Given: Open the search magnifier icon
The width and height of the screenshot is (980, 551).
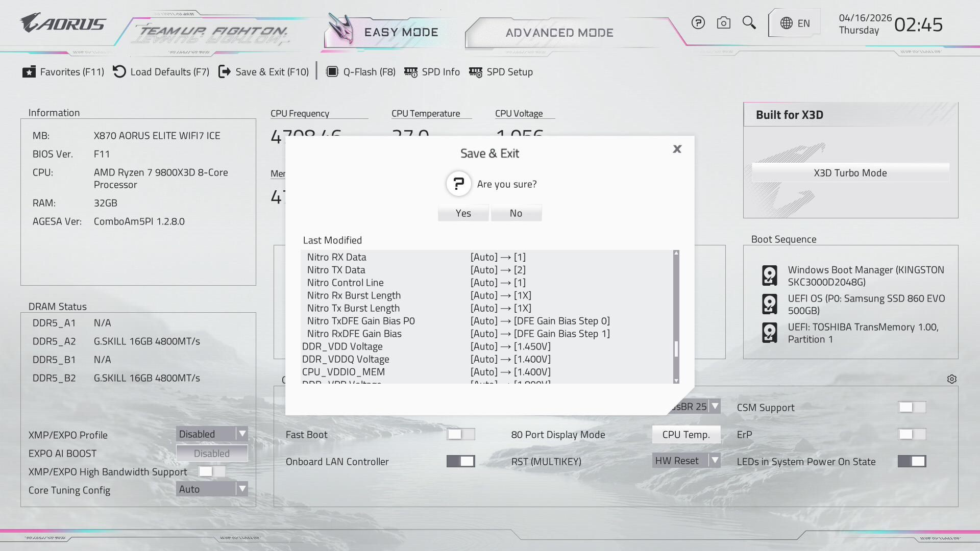Looking at the screenshot, I should click(x=749, y=23).
